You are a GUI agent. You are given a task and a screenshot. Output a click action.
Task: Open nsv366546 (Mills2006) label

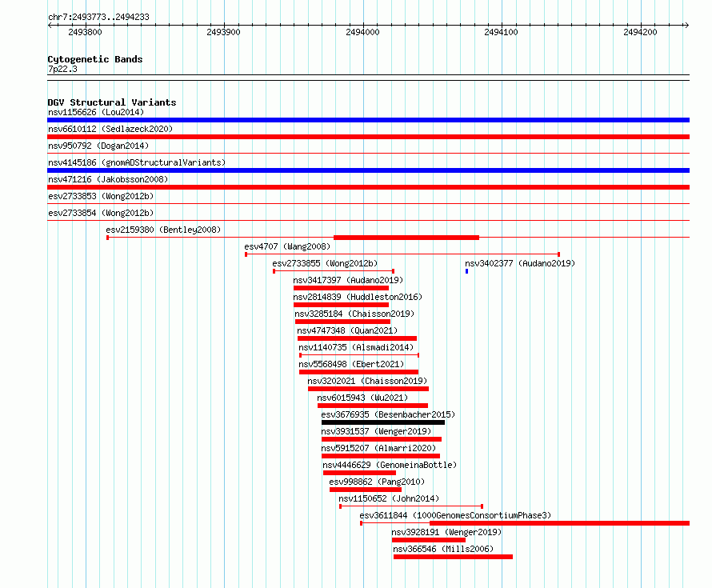[x=443, y=549]
